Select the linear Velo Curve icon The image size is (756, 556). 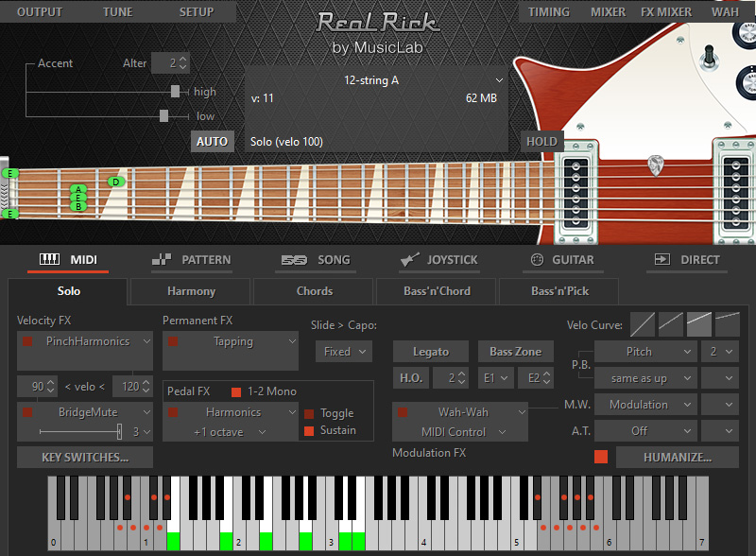(x=643, y=324)
